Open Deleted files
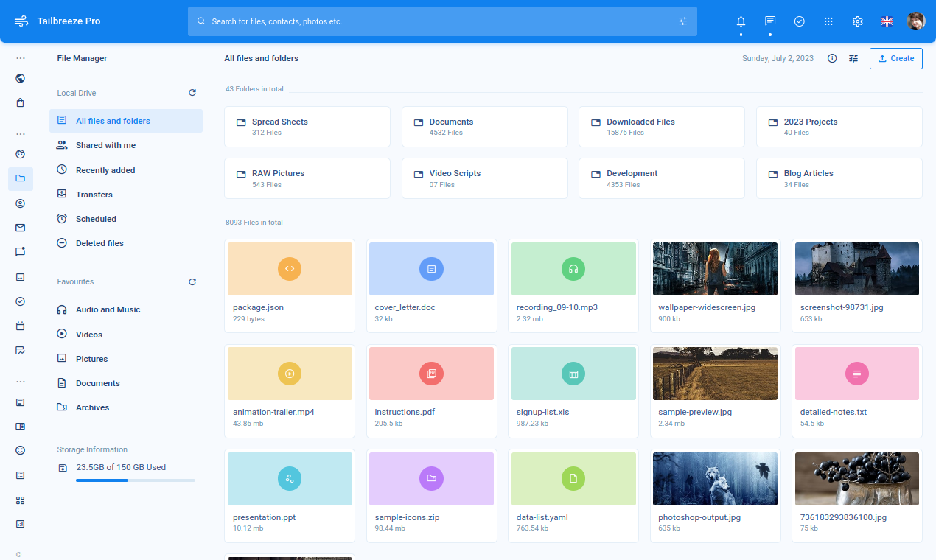 click(x=126, y=243)
